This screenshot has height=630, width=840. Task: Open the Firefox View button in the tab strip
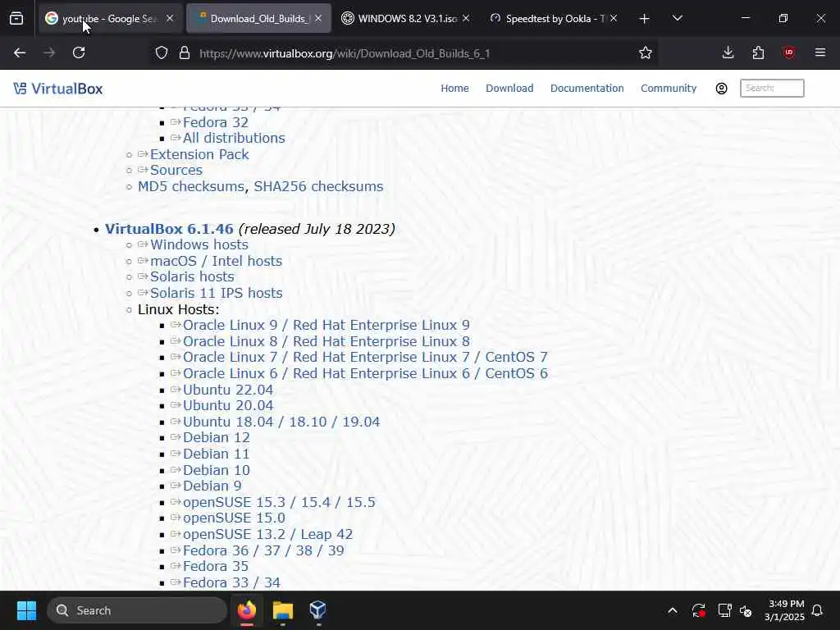pyautogui.click(x=16, y=19)
